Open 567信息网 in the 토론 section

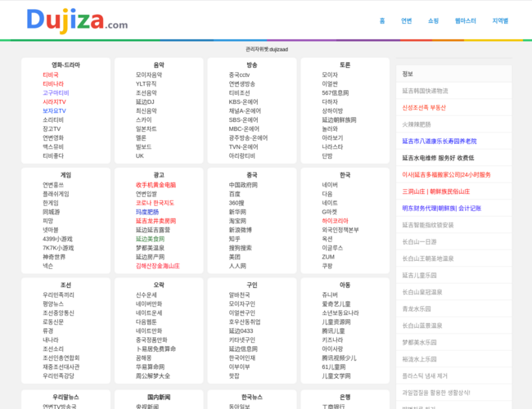tap(335, 93)
